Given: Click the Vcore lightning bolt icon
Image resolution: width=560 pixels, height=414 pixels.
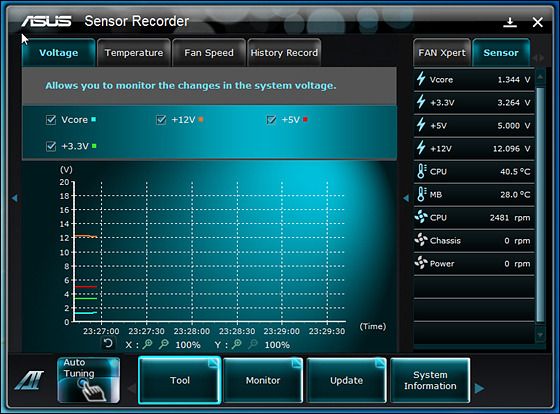Looking at the screenshot, I should coord(421,79).
